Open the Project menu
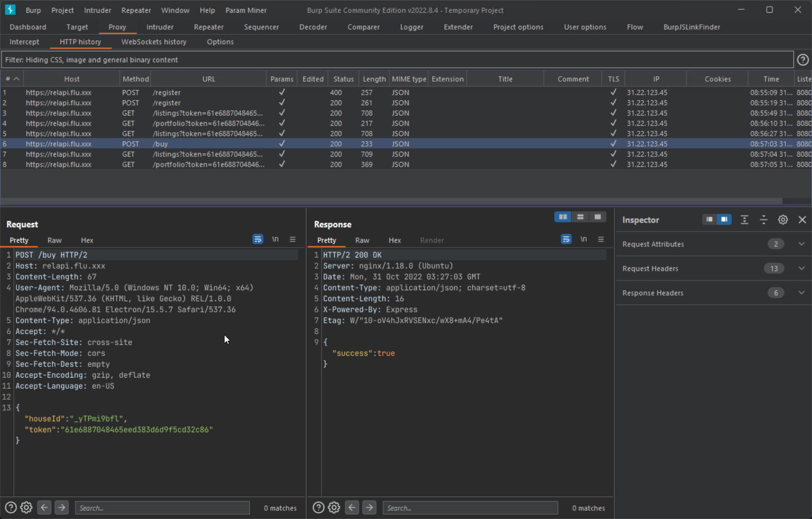The image size is (812, 519). (63, 10)
